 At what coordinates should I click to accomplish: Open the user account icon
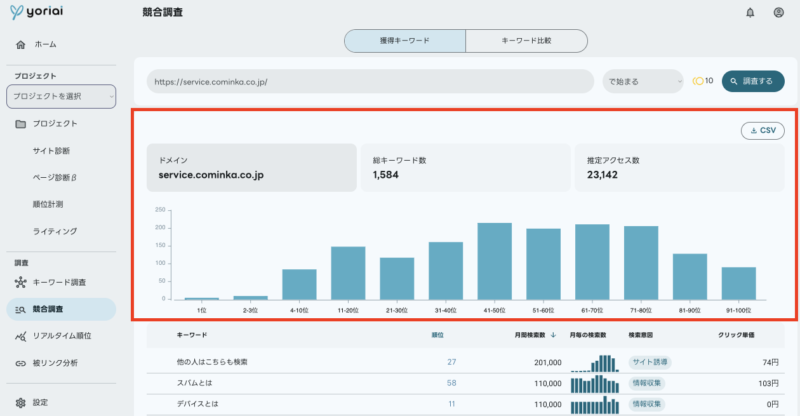click(779, 12)
